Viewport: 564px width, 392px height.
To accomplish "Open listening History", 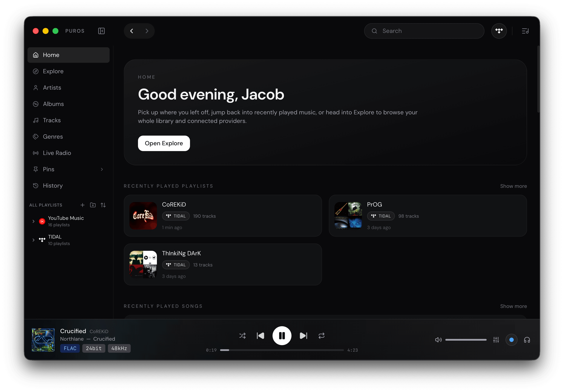I will [x=69, y=186].
